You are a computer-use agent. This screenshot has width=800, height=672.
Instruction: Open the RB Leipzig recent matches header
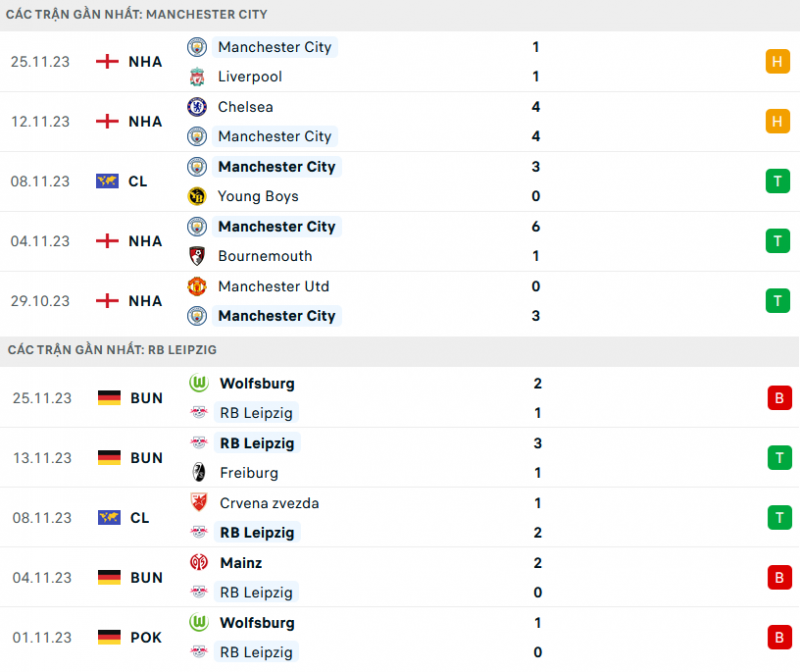(x=112, y=350)
